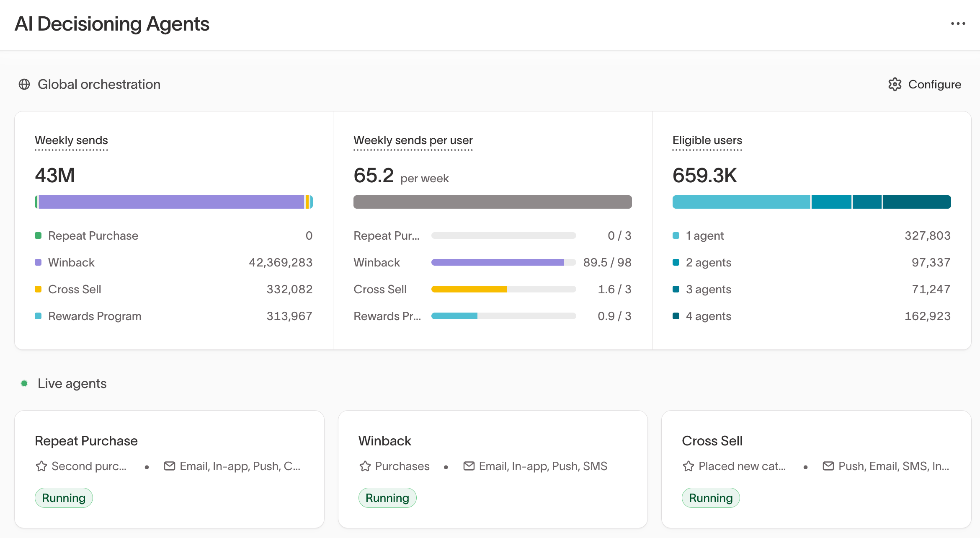Click the empty Repeat Pur... 0 / 3 bar
The height and width of the screenshot is (538, 980).
503,235
